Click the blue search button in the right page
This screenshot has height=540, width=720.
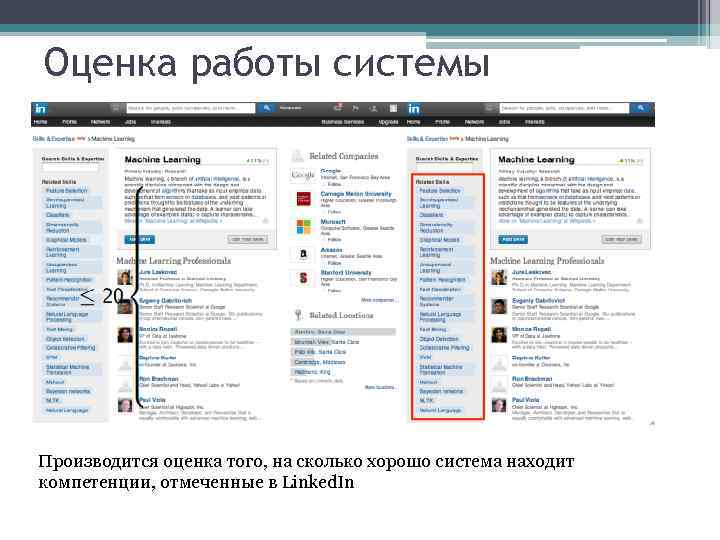(x=640, y=108)
